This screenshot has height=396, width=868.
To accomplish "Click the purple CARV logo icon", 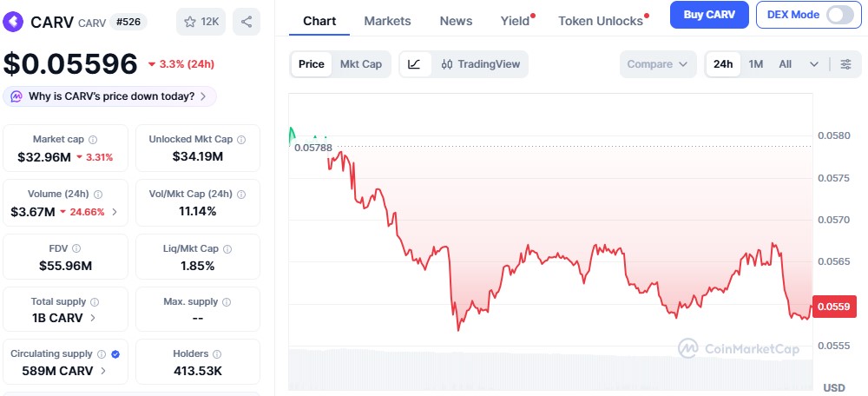I will [15, 22].
